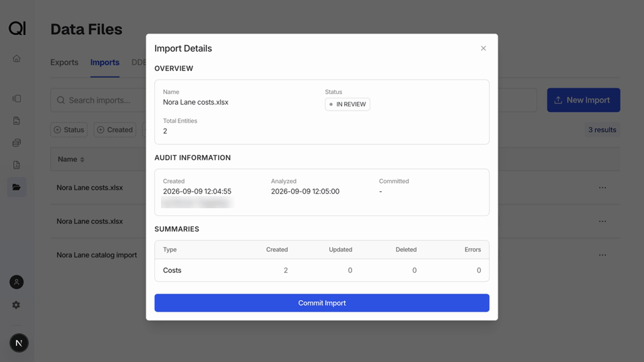The width and height of the screenshot is (644, 362).
Task: Click the QI logo
Action: coord(17,28)
